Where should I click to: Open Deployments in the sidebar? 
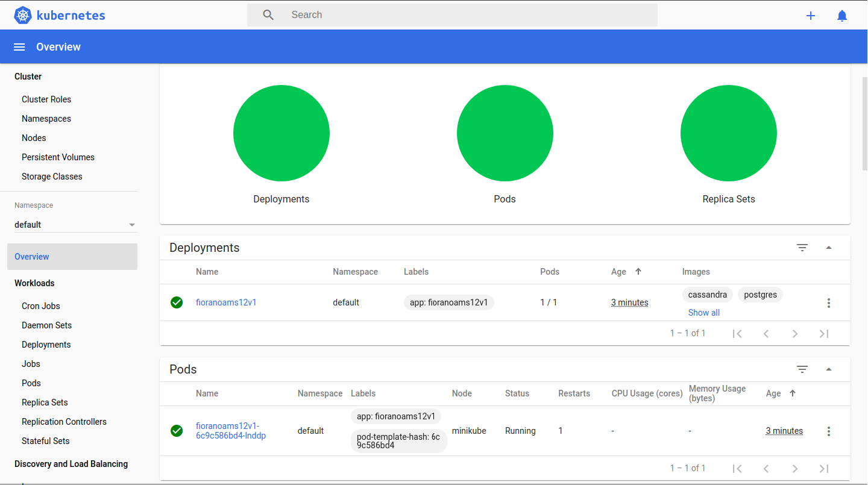[x=46, y=345]
